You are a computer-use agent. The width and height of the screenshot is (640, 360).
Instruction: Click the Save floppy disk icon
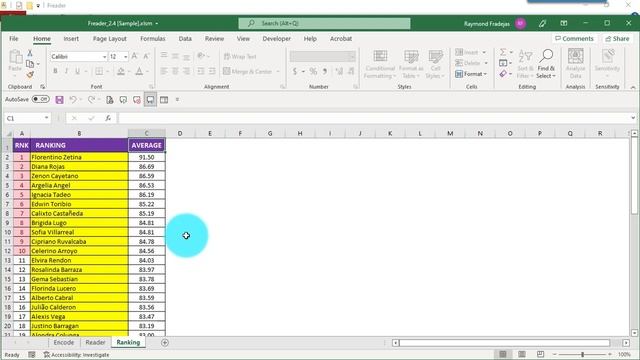(x=59, y=100)
